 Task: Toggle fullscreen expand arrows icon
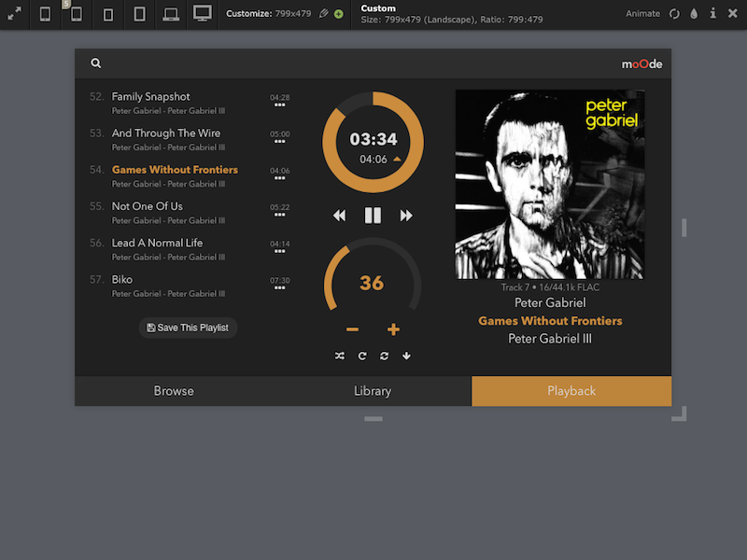[14, 13]
